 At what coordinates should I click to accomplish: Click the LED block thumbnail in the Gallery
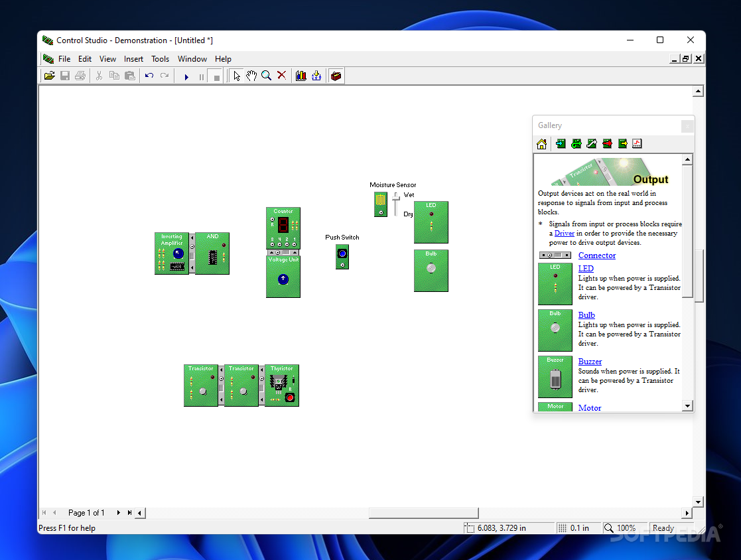coord(555,283)
